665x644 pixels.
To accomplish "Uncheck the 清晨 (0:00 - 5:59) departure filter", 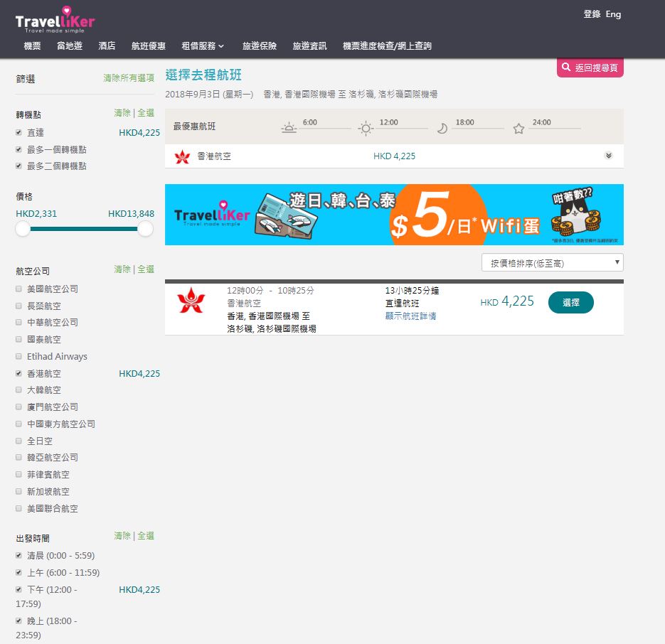I will pos(18,555).
